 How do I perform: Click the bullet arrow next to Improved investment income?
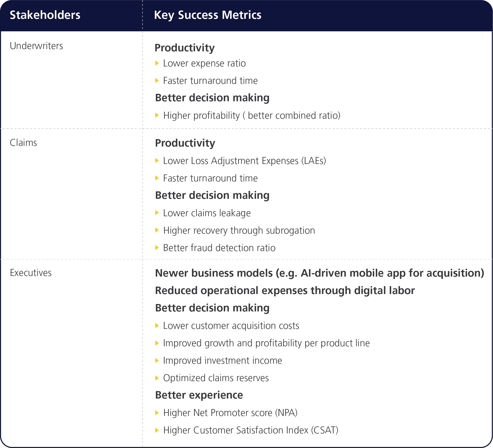tap(157, 360)
